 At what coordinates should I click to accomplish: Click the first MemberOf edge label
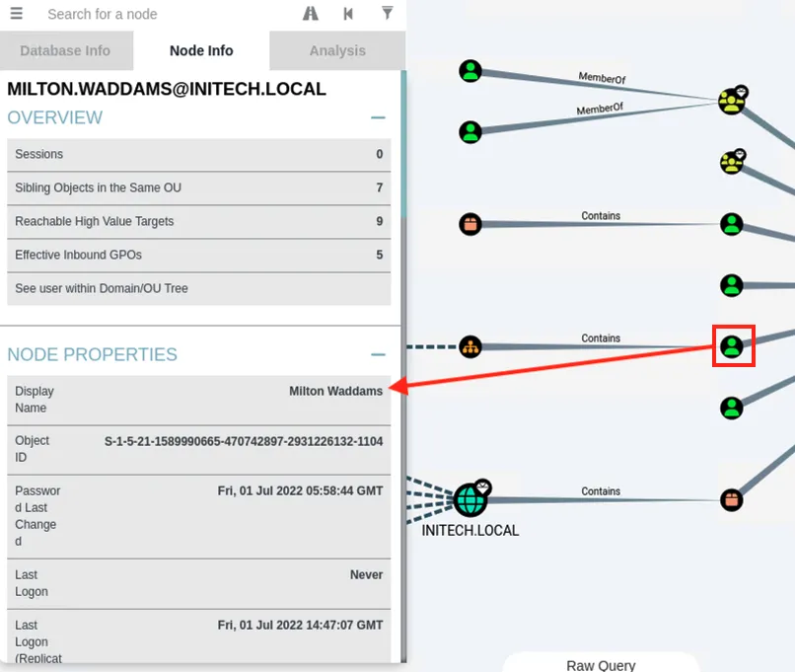(x=602, y=78)
